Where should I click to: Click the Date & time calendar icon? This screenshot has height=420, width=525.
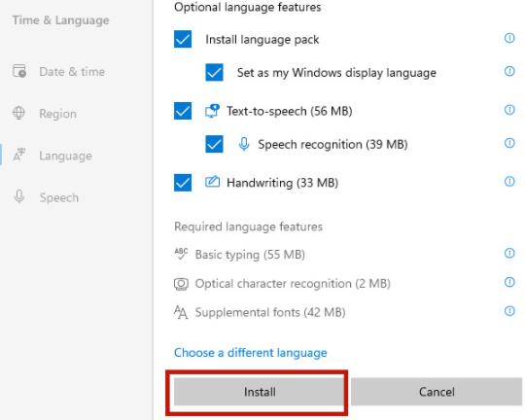click(x=19, y=71)
